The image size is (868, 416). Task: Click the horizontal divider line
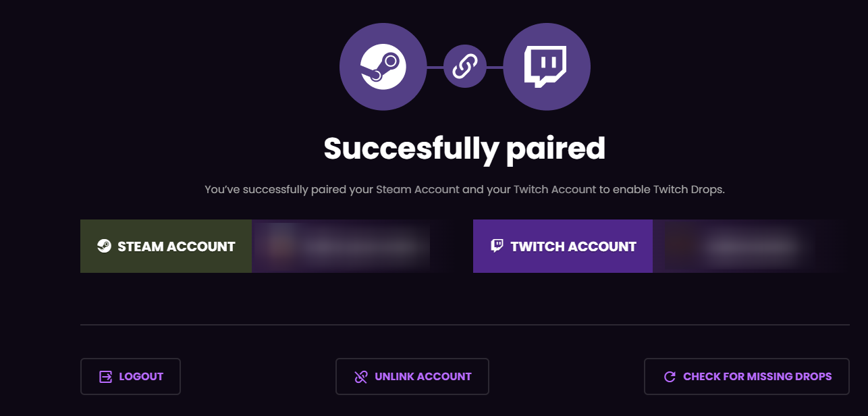click(x=464, y=325)
